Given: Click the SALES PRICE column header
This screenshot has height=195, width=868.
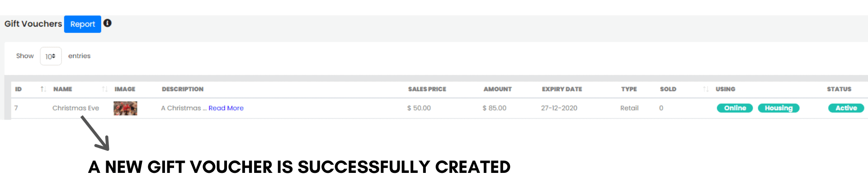Looking at the screenshot, I should pyautogui.click(x=427, y=89).
